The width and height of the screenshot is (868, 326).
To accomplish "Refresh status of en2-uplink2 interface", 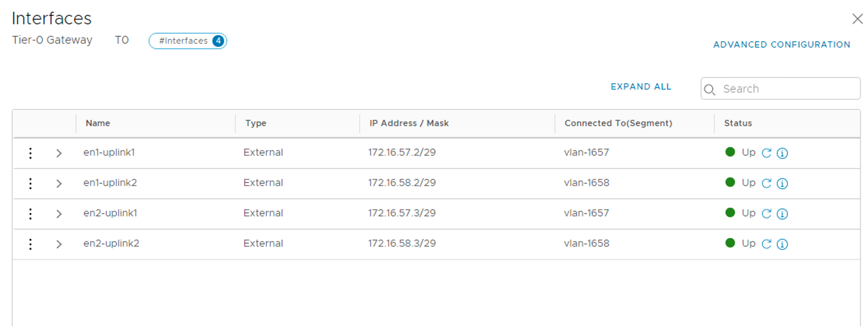I will 766,244.
